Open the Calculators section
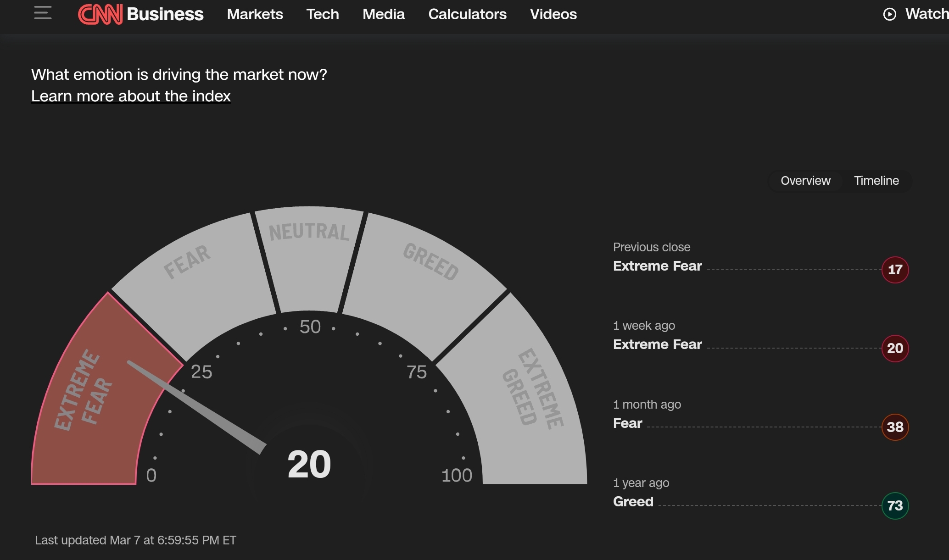The height and width of the screenshot is (560, 949). (467, 14)
